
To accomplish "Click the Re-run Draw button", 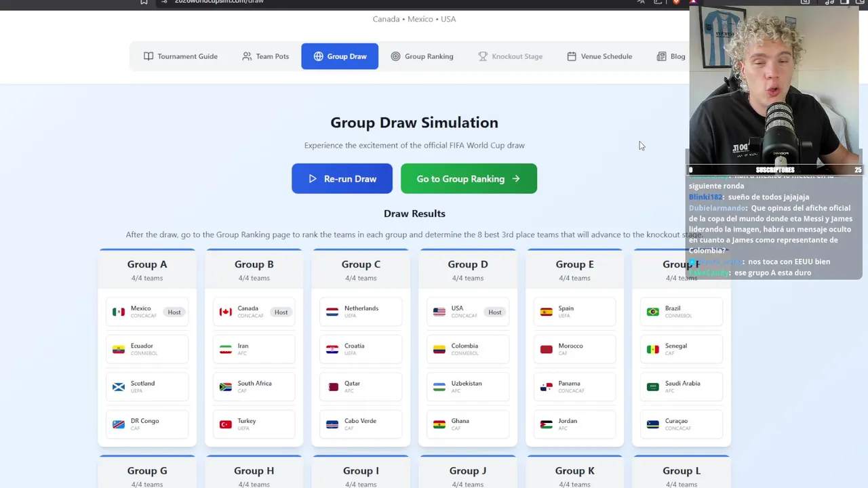I will click(342, 179).
